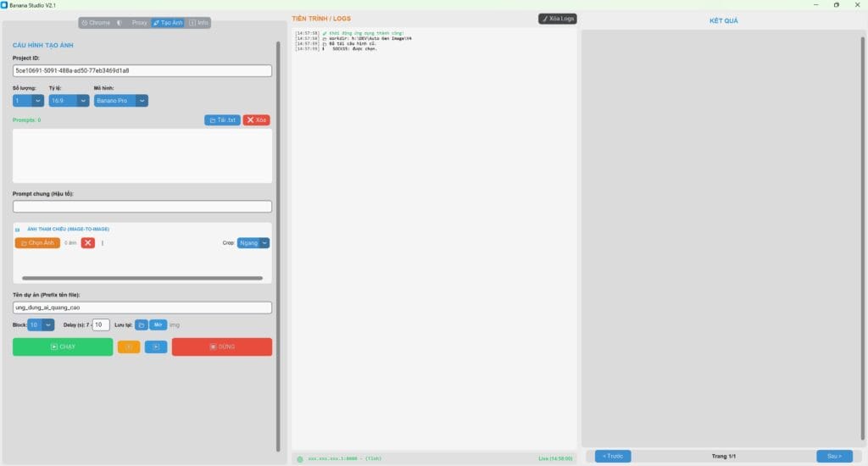
Task: Click the Chọn Ảnh button
Action: click(x=37, y=243)
